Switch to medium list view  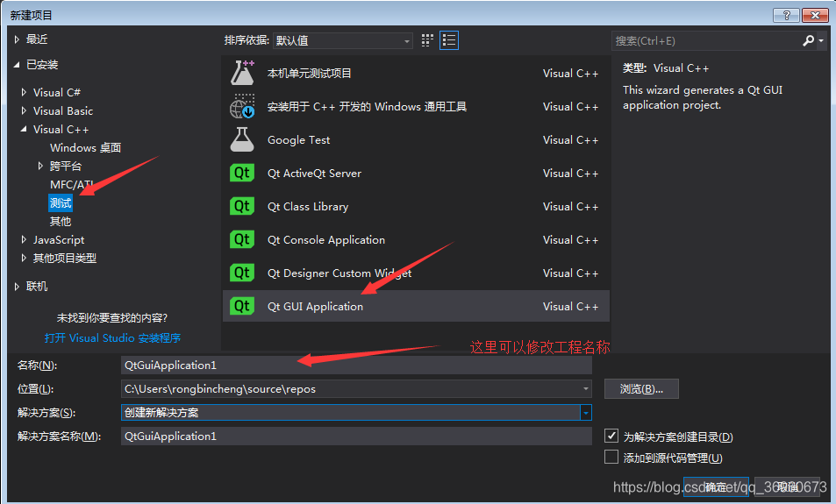(449, 40)
